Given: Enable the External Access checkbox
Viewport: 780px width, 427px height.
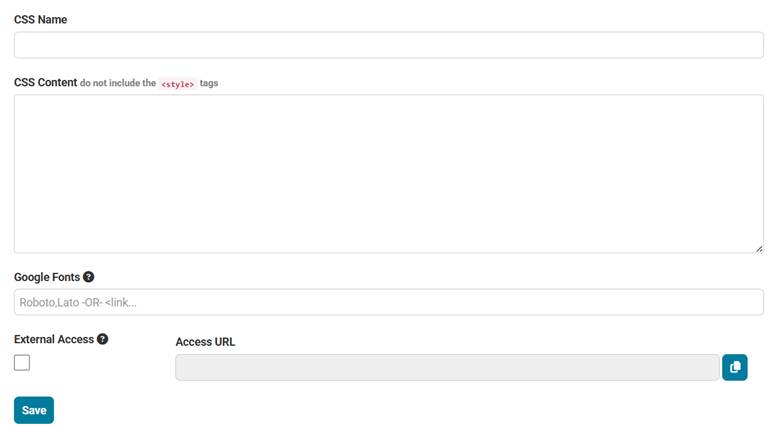Looking at the screenshot, I should 22,362.
